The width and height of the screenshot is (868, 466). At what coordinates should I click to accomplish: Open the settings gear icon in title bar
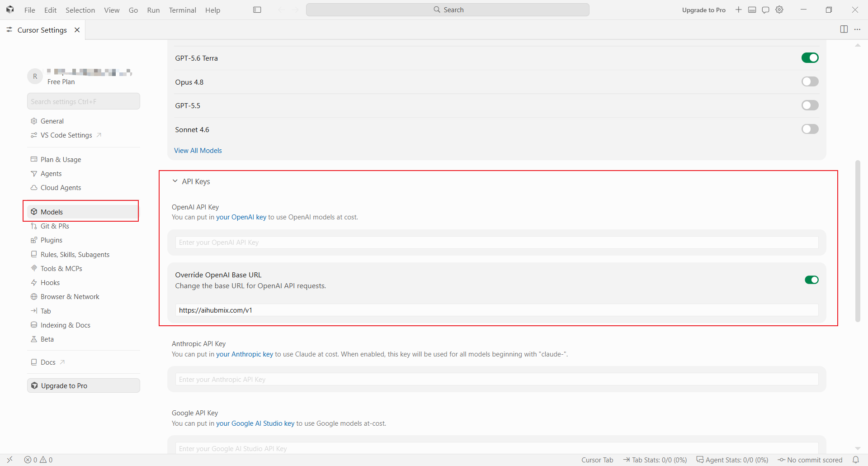(x=779, y=10)
